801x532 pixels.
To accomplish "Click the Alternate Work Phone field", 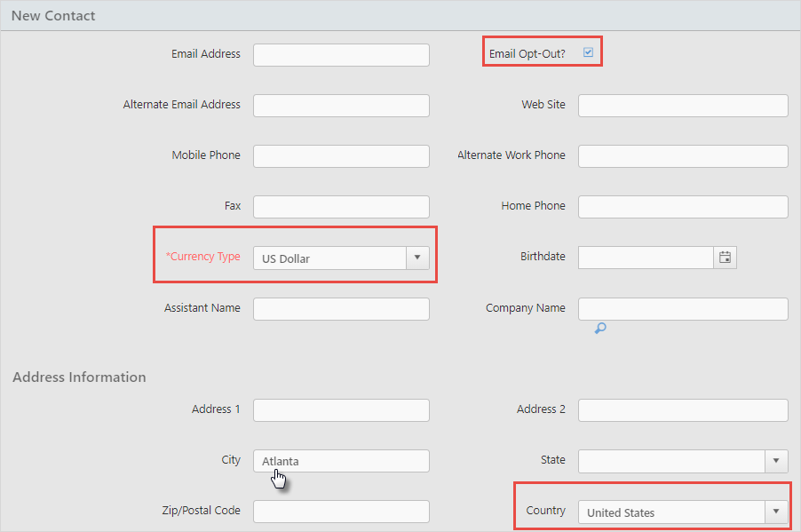I will (683, 155).
